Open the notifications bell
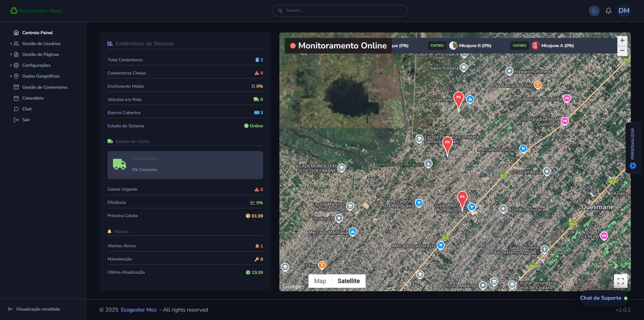The width and height of the screenshot is (644, 320). (x=609, y=11)
